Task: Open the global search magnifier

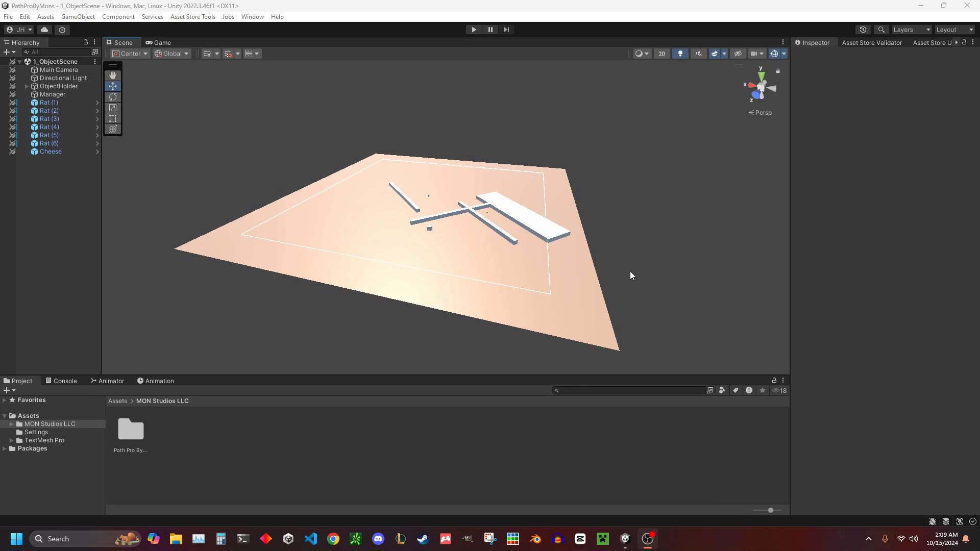Action: pyautogui.click(x=881, y=30)
